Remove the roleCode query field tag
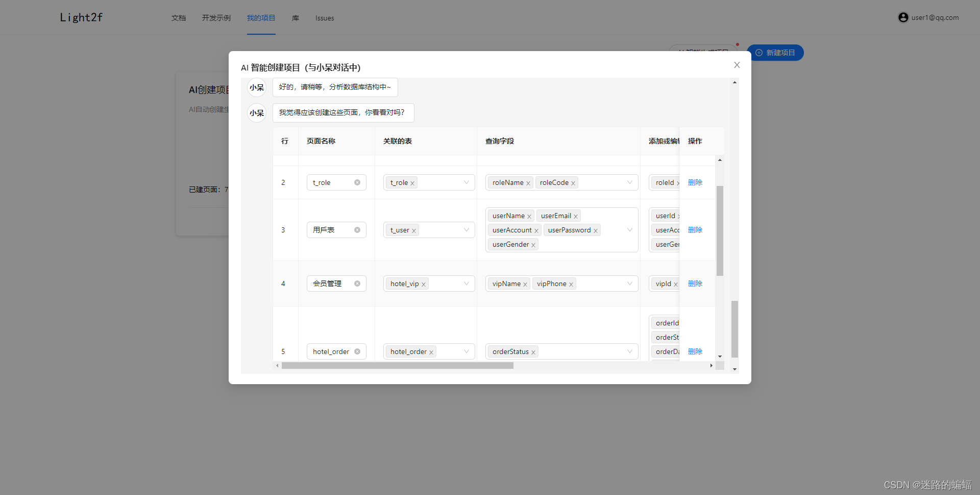This screenshot has width=980, height=495. (x=573, y=183)
